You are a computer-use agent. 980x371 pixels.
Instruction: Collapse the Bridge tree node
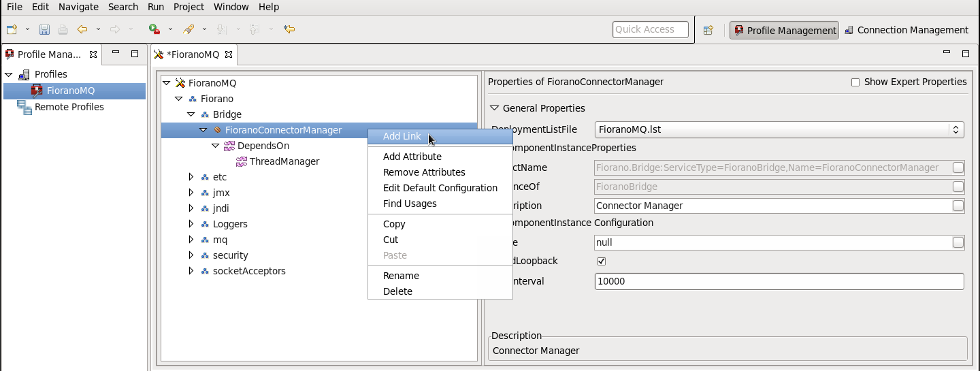tap(191, 114)
